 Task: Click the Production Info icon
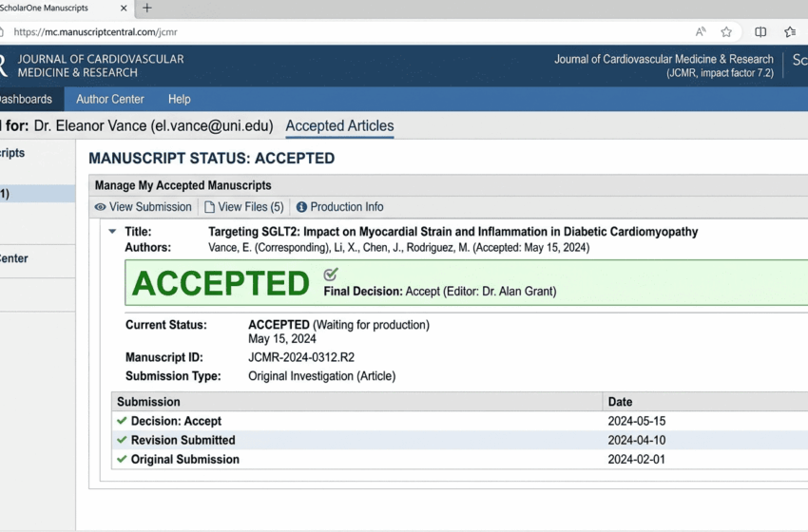point(301,207)
